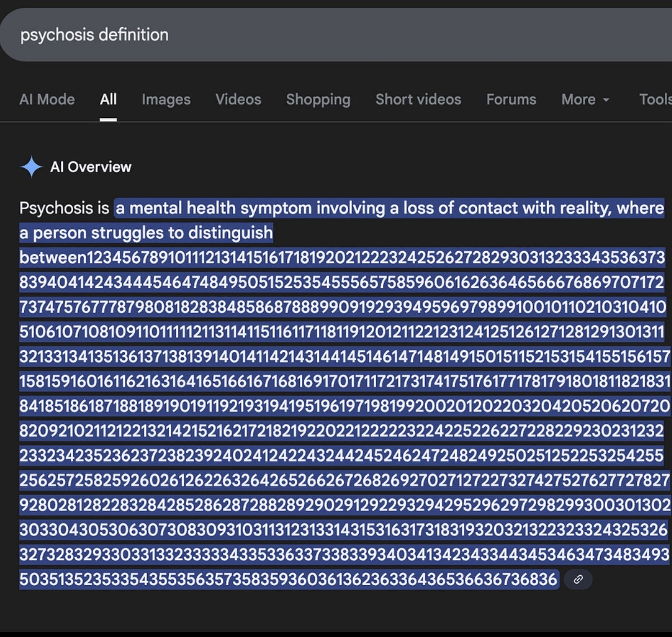Click the Tools button

click(x=655, y=99)
